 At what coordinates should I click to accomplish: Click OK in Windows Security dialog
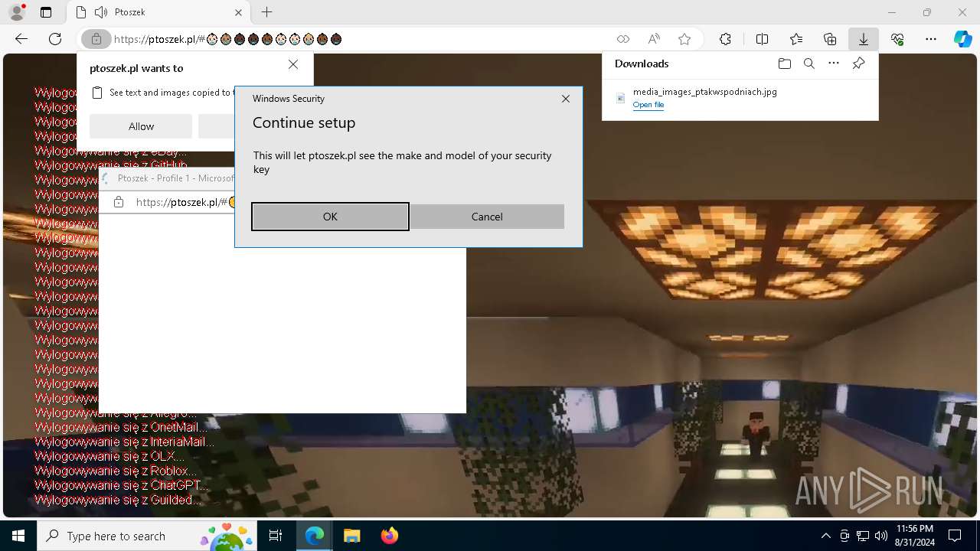point(330,217)
